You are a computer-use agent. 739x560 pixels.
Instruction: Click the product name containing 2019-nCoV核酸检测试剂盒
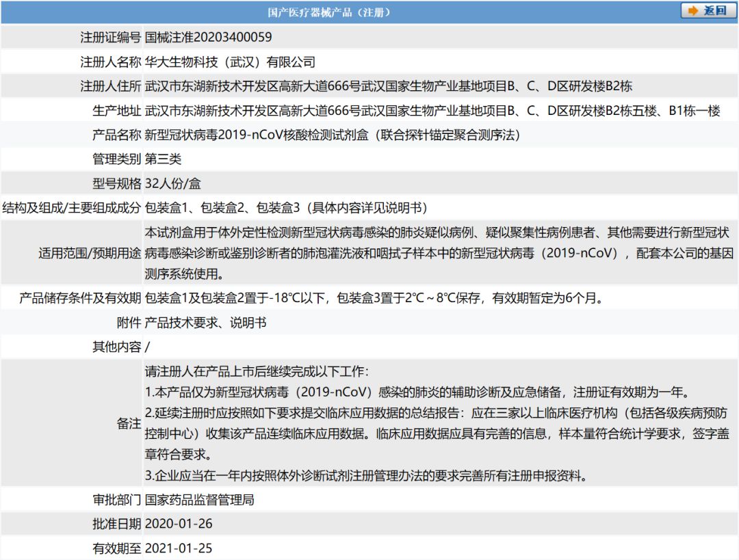pyautogui.click(x=333, y=135)
